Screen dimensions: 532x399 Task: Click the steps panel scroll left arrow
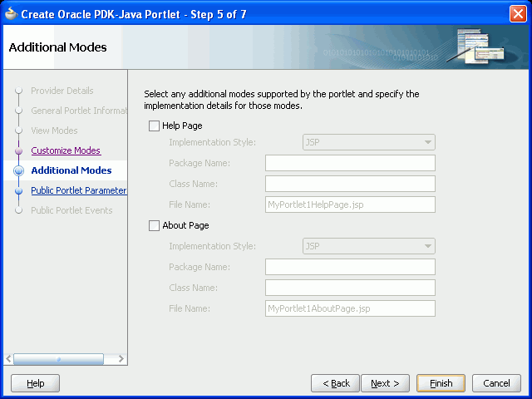[x=8, y=358]
